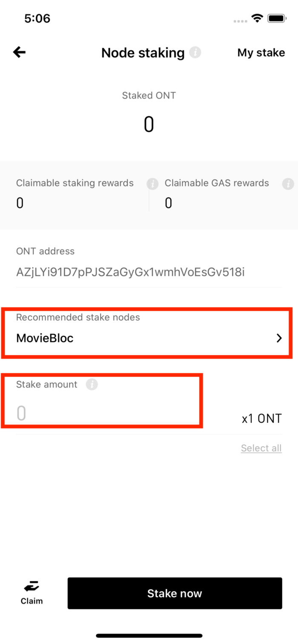Tap the Wi-Fi status icon

(257, 18)
